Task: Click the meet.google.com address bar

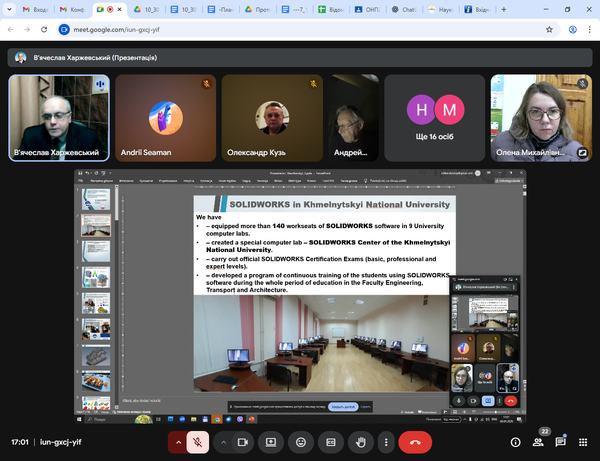Action: click(x=200, y=30)
